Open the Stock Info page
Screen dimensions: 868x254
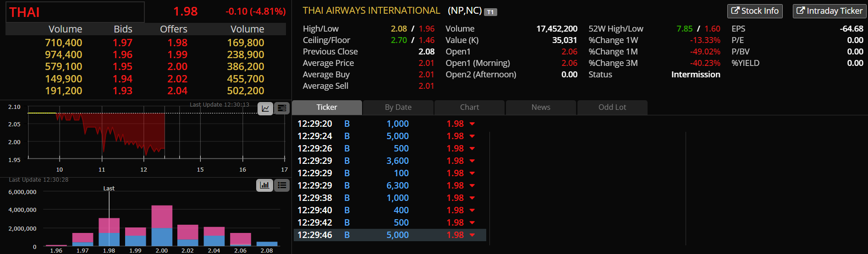[x=755, y=11]
